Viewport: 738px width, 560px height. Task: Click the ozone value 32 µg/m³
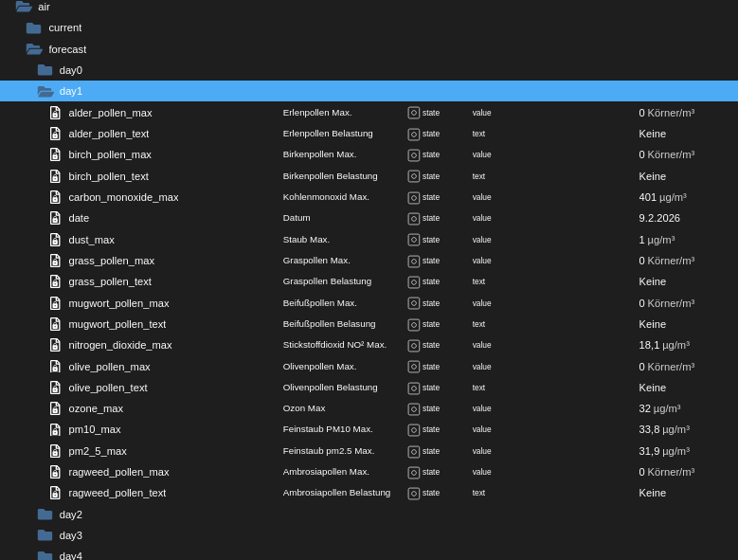(659, 408)
